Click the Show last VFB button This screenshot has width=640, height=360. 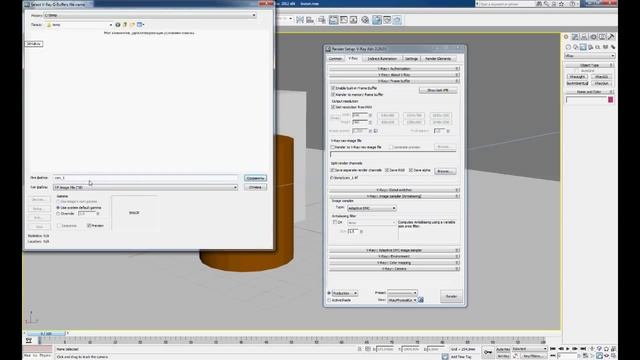438,90
